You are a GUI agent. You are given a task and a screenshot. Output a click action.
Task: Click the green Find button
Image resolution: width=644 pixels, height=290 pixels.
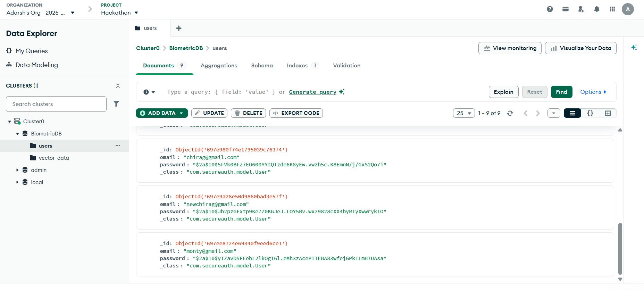pyautogui.click(x=561, y=92)
